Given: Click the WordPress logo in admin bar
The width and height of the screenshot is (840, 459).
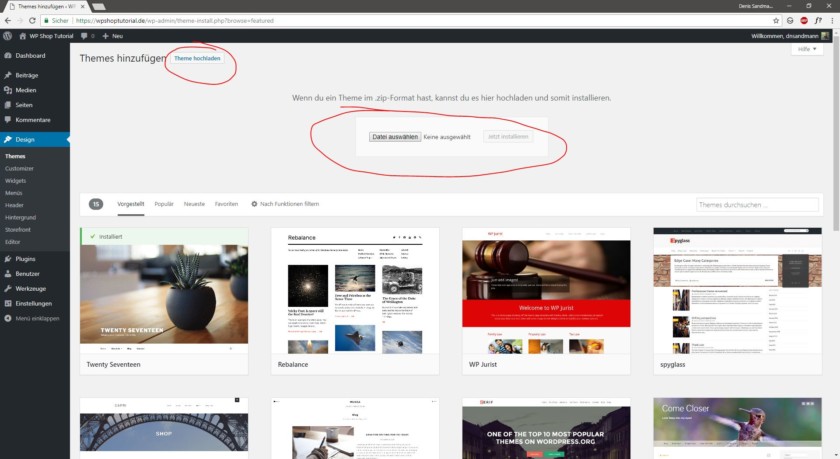Looking at the screenshot, I should point(8,36).
